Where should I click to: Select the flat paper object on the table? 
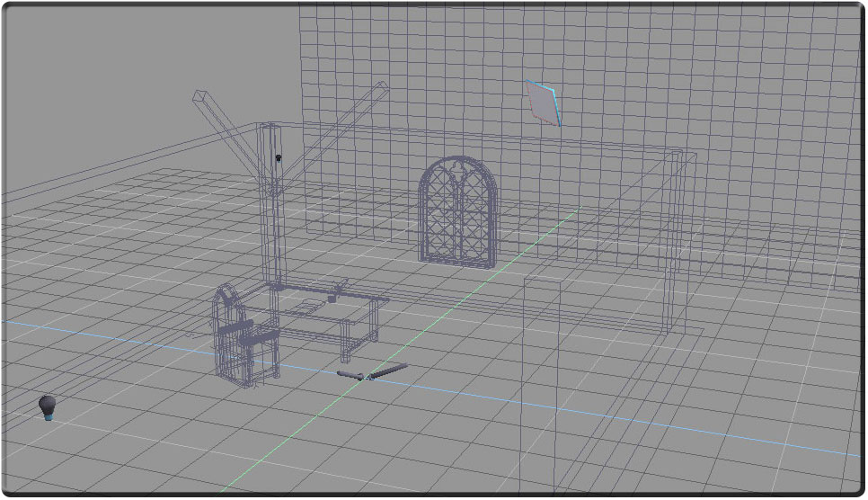coord(310,307)
